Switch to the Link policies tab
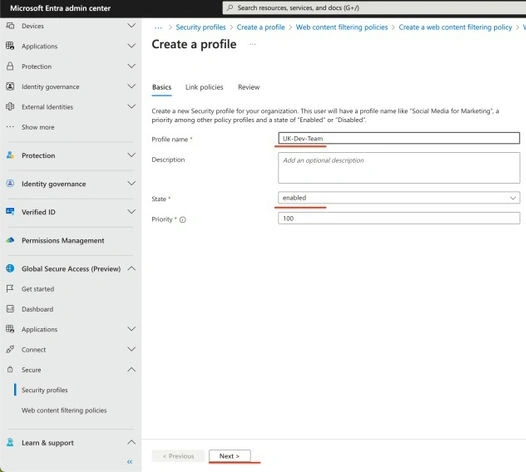Image resolution: width=526 pixels, height=472 pixels. pyautogui.click(x=204, y=87)
